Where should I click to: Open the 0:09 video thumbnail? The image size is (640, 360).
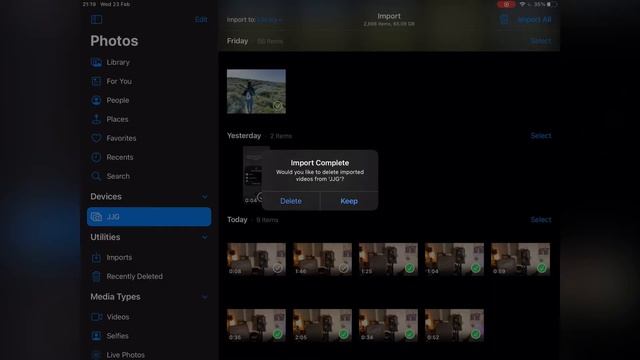tap(520, 259)
